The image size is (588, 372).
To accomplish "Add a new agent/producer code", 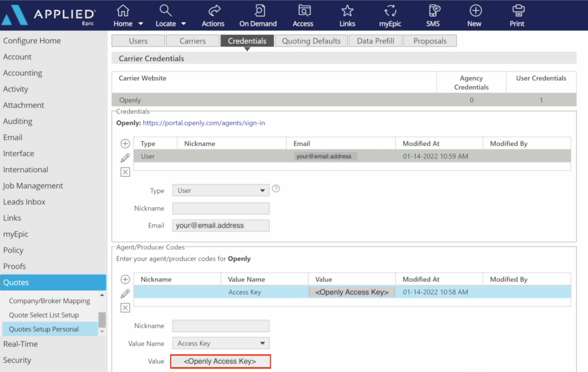I will tap(125, 279).
